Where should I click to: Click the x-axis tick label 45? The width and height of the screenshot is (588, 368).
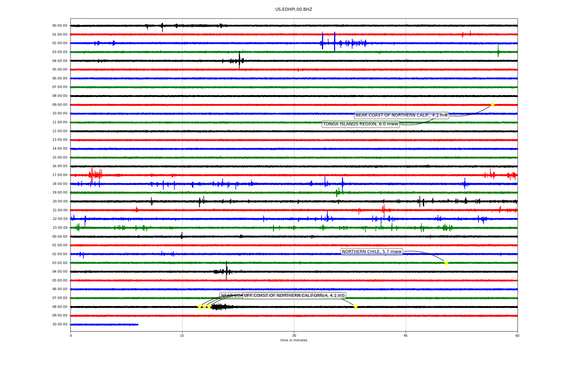coord(406,335)
